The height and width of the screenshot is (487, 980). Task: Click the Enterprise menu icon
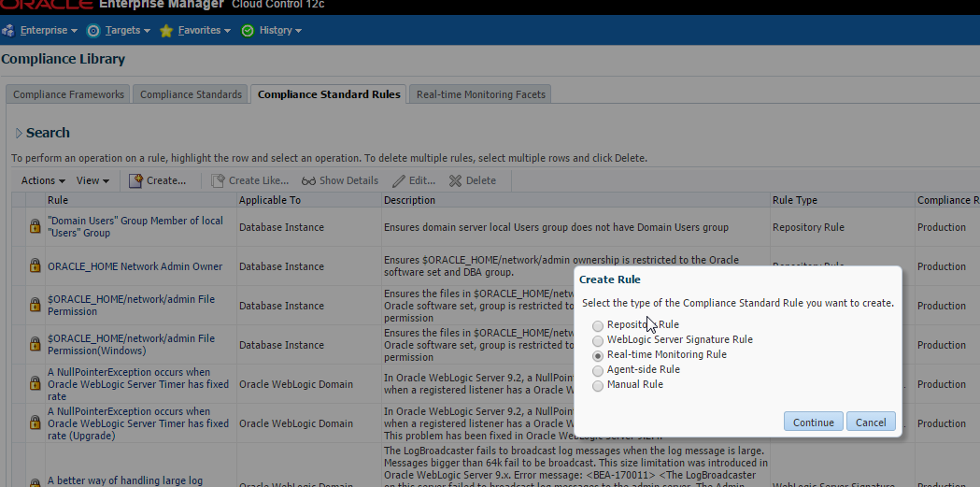click(x=8, y=31)
